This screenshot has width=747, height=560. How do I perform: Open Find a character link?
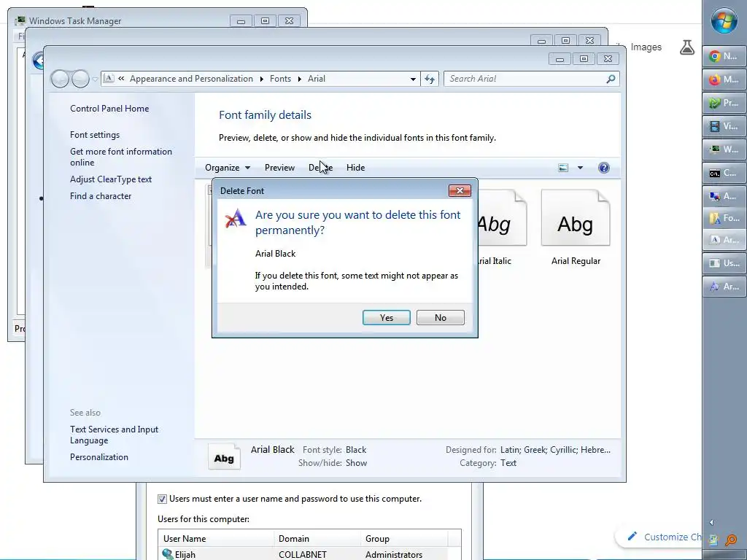pos(101,195)
